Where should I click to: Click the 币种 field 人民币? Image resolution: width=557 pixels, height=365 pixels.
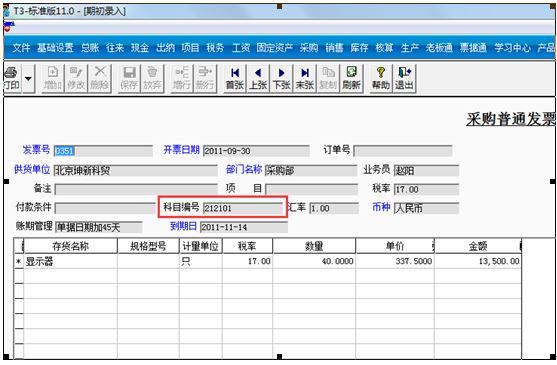pyautogui.click(x=426, y=208)
